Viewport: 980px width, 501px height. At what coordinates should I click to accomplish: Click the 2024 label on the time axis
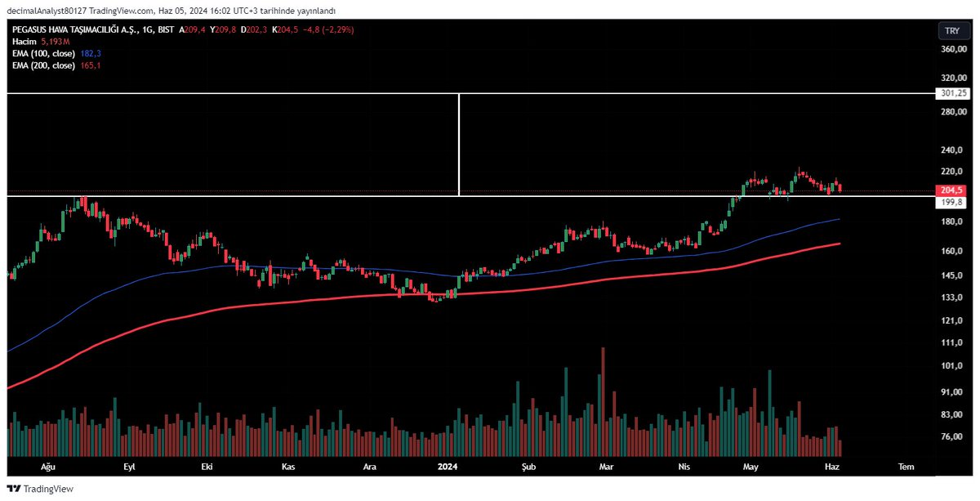click(x=448, y=467)
